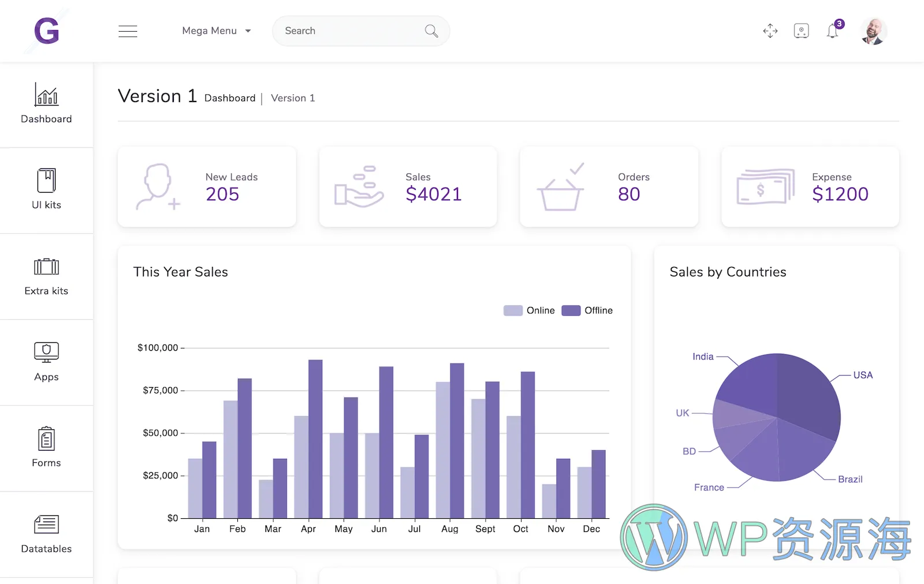Open the profile avatar menu
Screen dimensions: 924x584
(873, 31)
